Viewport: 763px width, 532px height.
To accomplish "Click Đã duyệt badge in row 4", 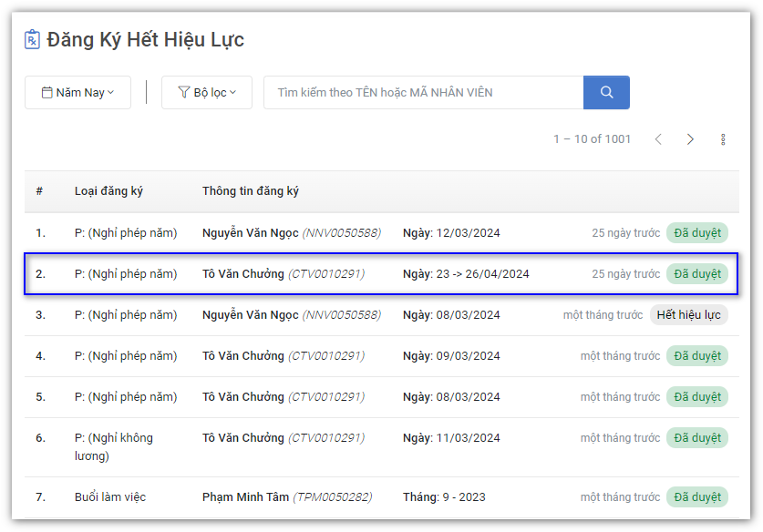I will pyautogui.click(x=697, y=356).
